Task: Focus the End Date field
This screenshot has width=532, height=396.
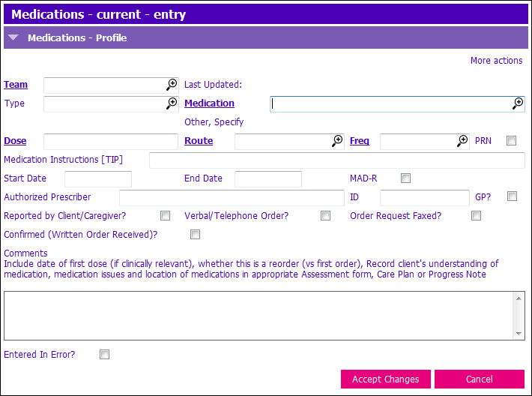Action: tap(268, 179)
